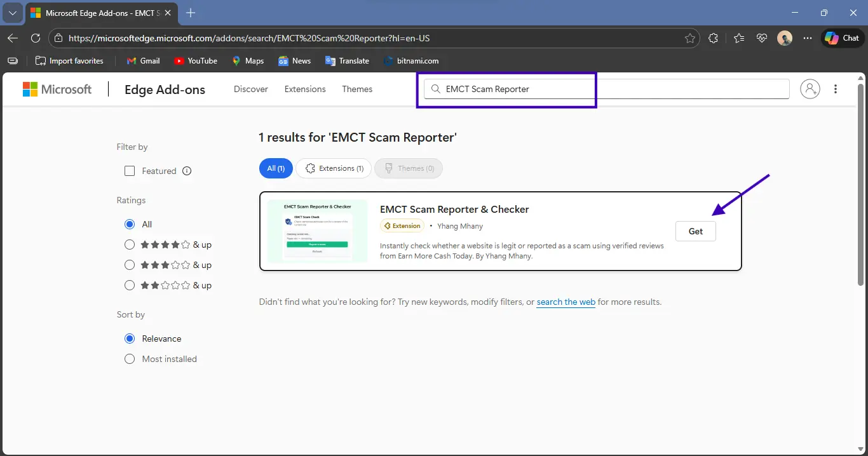Open the Copilot Chat button
The image size is (868, 456).
841,38
